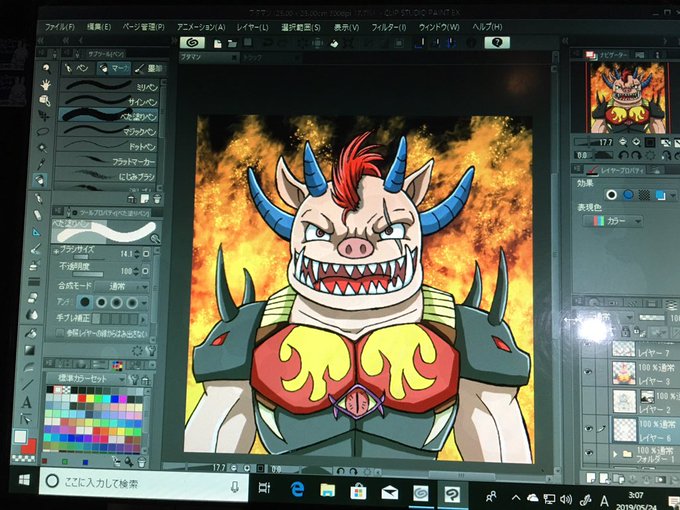Select no anti-aliasing option
This screenshot has width=680, height=510.
coord(85,301)
